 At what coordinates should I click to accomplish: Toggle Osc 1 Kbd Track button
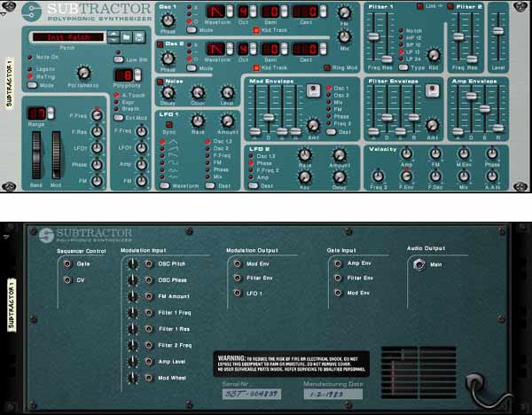[x=256, y=30]
